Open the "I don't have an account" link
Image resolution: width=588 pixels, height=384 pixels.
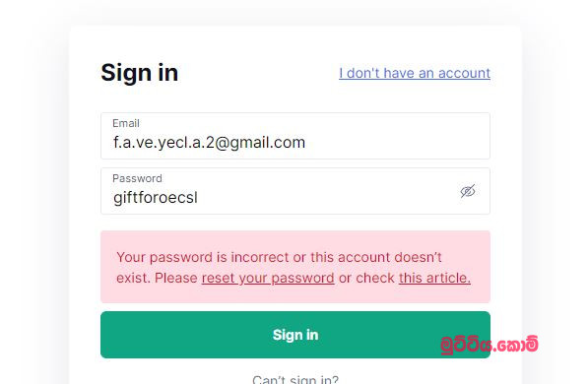(415, 73)
